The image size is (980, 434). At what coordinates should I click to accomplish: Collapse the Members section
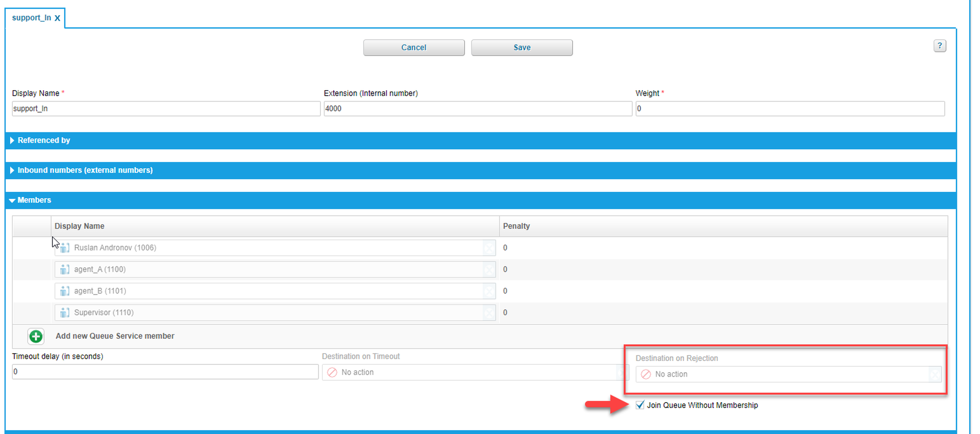34,200
